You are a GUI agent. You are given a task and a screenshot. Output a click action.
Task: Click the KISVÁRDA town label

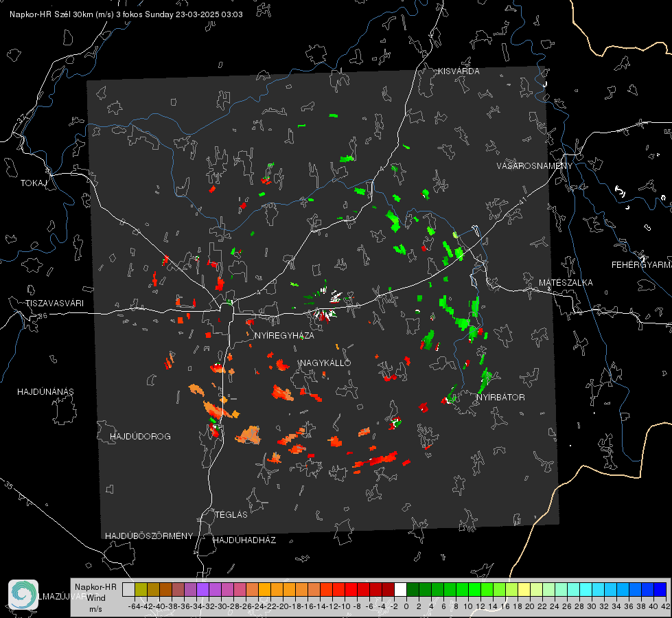pos(459,71)
